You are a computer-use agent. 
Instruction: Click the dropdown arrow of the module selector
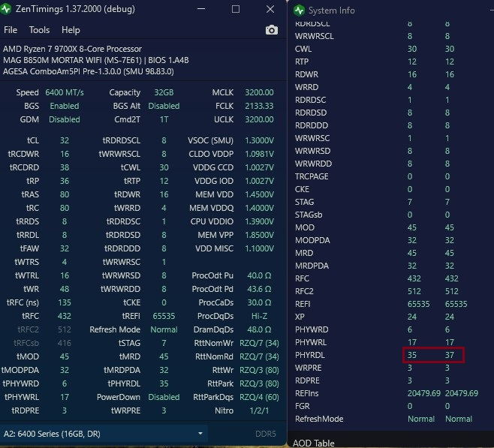point(200,434)
